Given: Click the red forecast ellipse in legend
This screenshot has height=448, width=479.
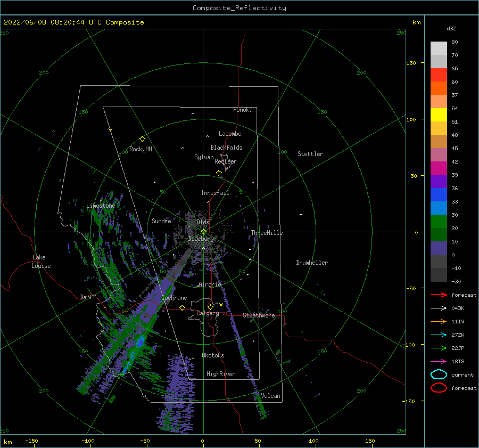Looking at the screenshot, I should 439,388.
